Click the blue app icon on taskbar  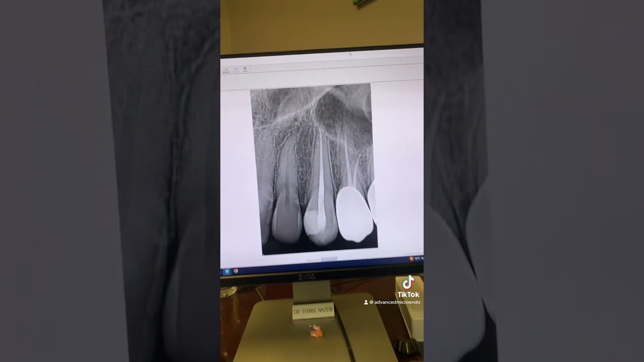coord(227,271)
